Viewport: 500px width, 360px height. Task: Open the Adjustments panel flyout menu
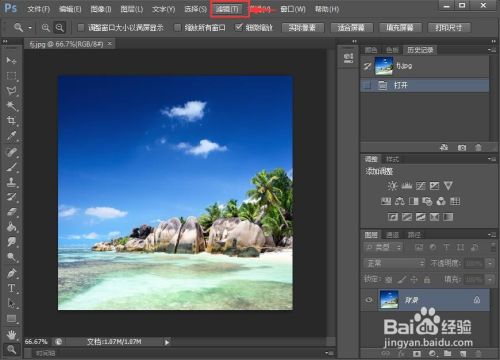click(492, 159)
